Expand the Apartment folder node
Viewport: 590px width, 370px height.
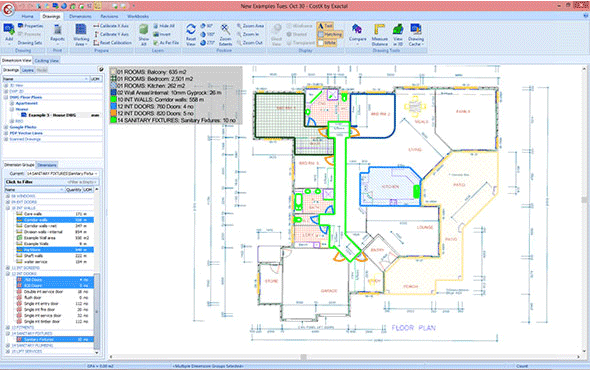pyautogui.click(x=12, y=103)
